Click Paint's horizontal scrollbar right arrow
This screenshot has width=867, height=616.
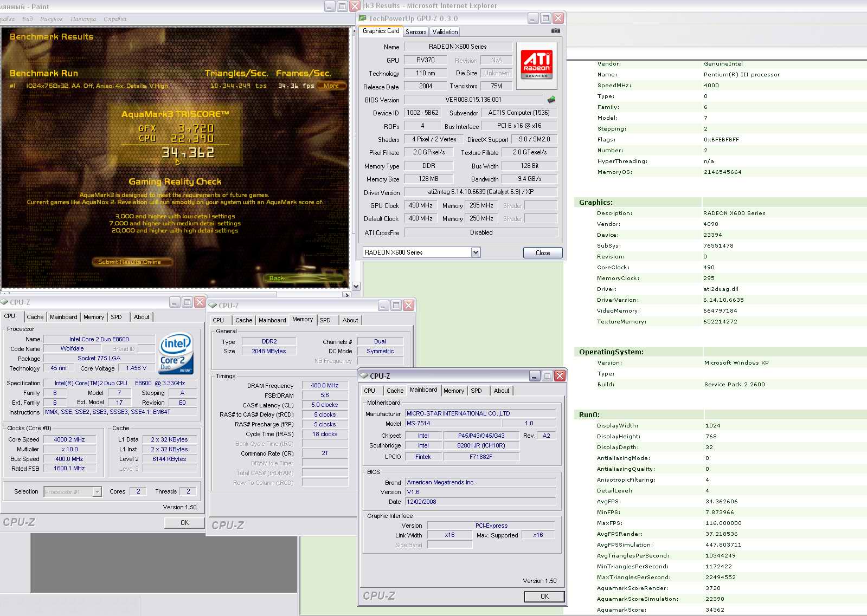(x=347, y=295)
